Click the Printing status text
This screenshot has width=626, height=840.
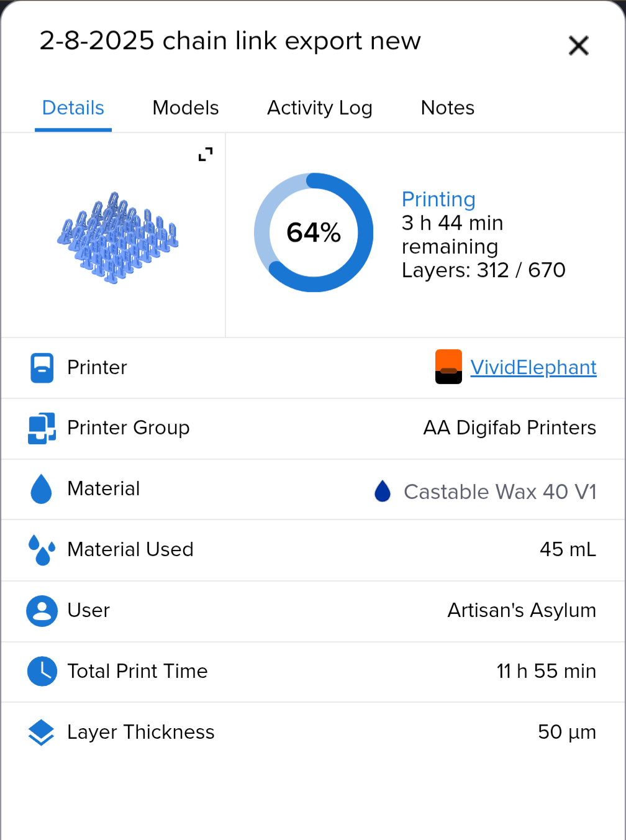(x=438, y=199)
